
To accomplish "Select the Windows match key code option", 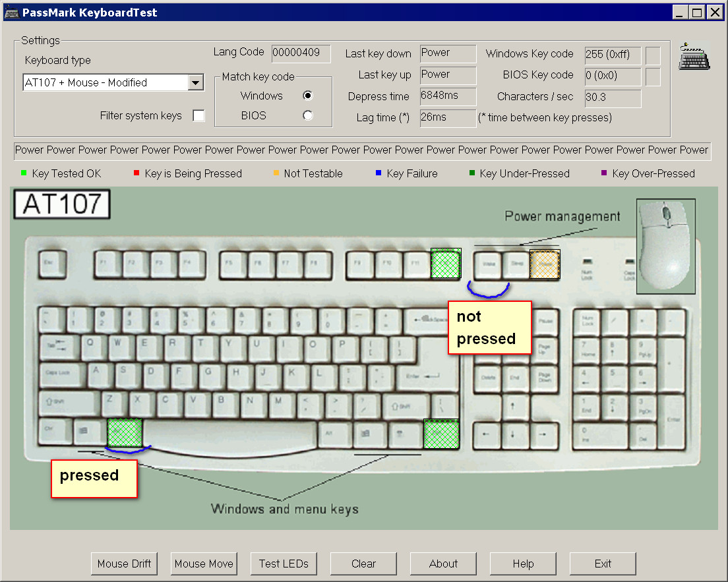I will pos(307,96).
